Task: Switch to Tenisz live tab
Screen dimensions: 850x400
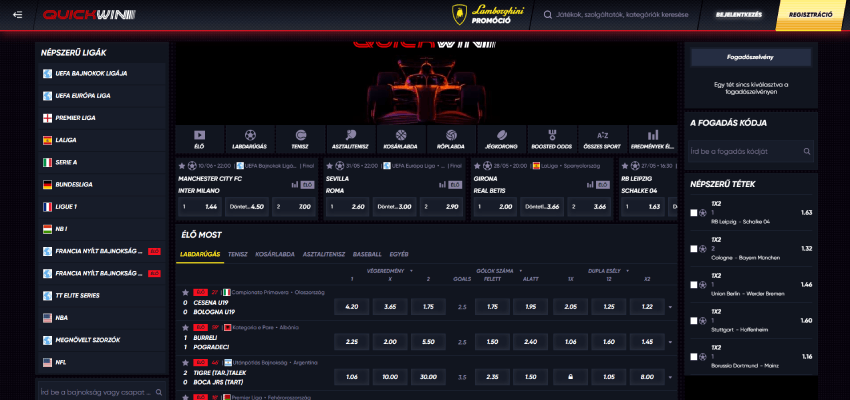Action: pos(237,254)
